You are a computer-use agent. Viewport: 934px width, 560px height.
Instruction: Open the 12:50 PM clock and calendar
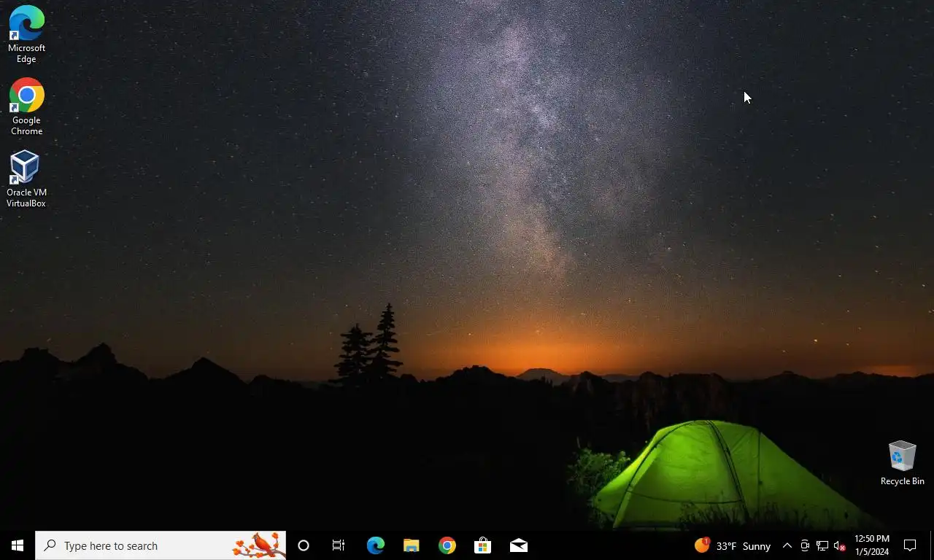click(872, 545)
